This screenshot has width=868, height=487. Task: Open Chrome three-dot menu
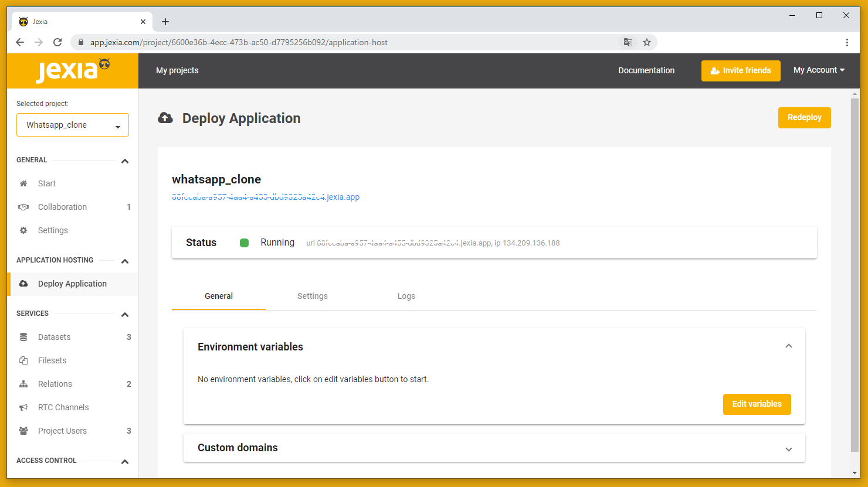click(x=847, y=42)
